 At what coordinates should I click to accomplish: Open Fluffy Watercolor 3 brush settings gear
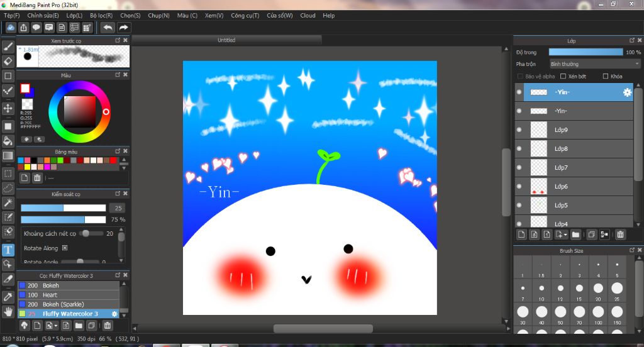point(114,314)
